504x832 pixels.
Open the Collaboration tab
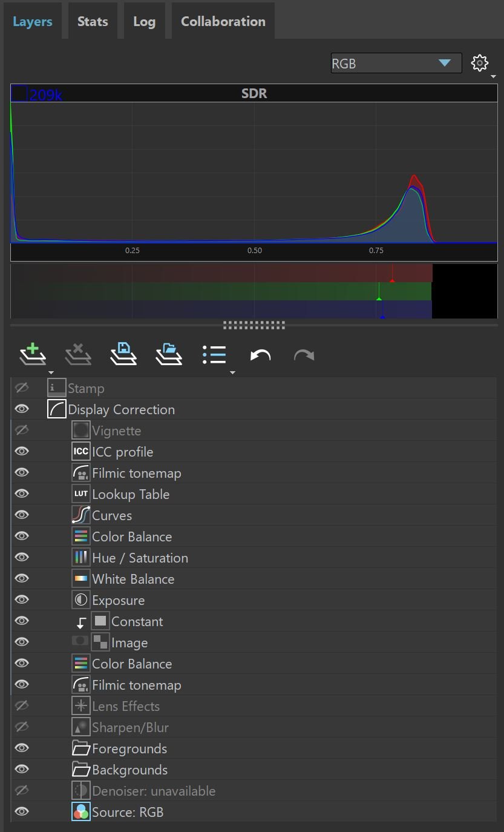(223, 21)
